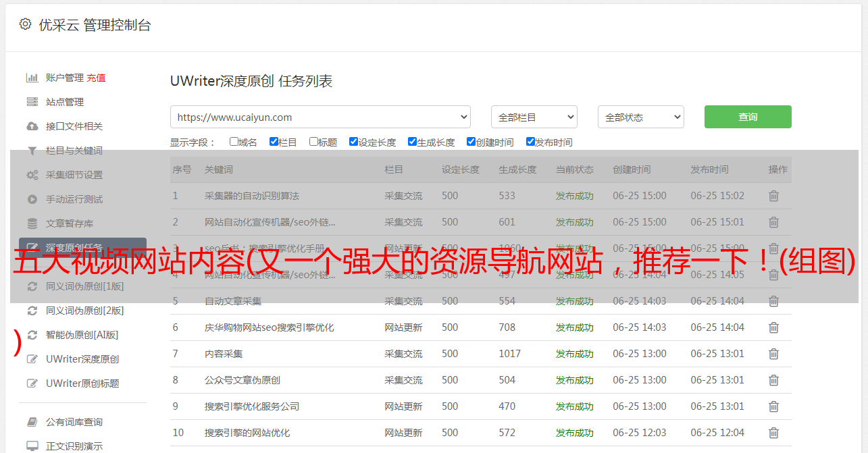Click the cloud upload icon for 接口文件相关
This screenshot has height=453, width=868.
pos(32,126)
